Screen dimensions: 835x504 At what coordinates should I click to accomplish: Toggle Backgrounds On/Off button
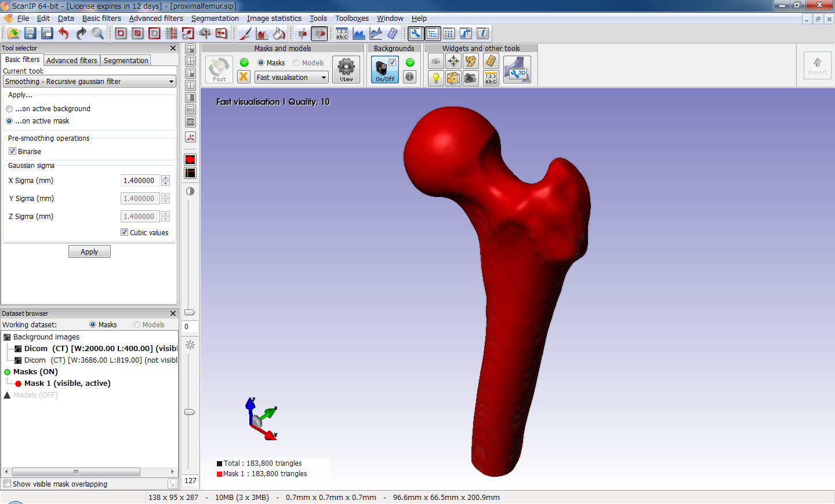click(x=385, y=70)
